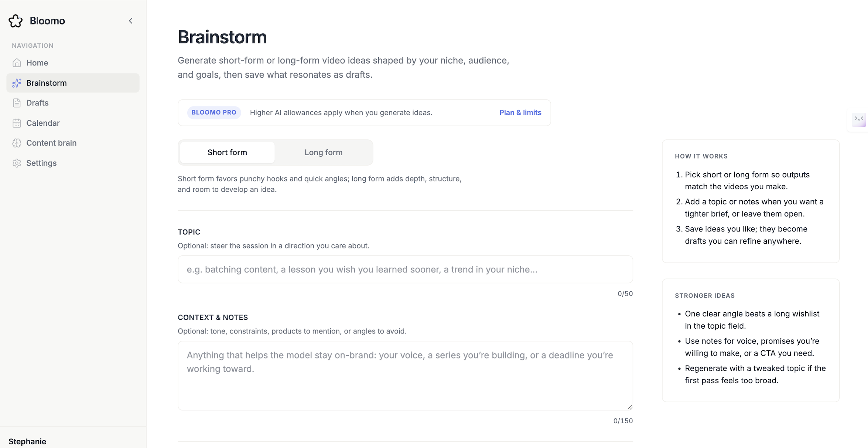Open Calendar using its calendar icon
868x448 pixels.
point(17,123)
